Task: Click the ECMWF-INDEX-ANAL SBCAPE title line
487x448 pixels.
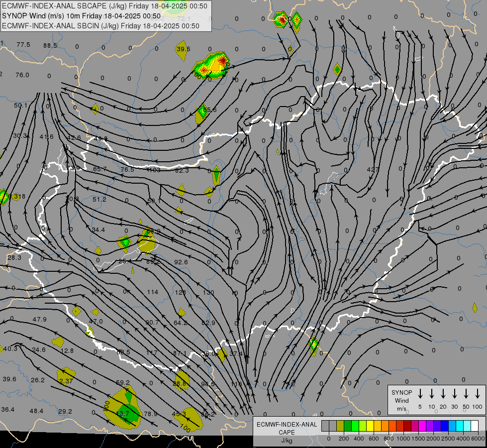Action: pyautogui.click(x=104, y=6)
